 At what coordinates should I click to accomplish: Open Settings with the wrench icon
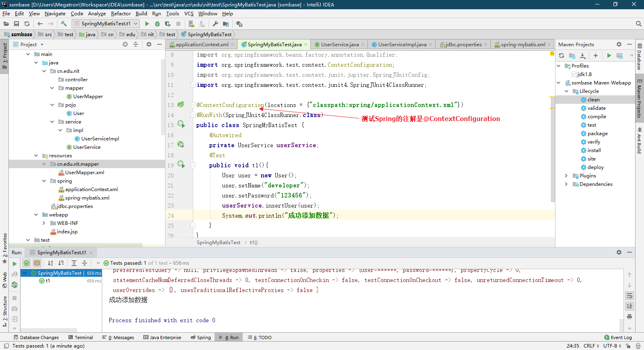pyautogui.click(x=215, y=24)
